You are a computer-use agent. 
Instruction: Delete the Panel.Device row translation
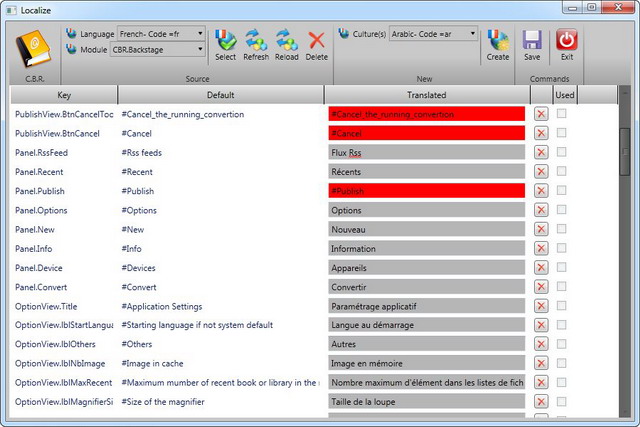tap(541, 267)
